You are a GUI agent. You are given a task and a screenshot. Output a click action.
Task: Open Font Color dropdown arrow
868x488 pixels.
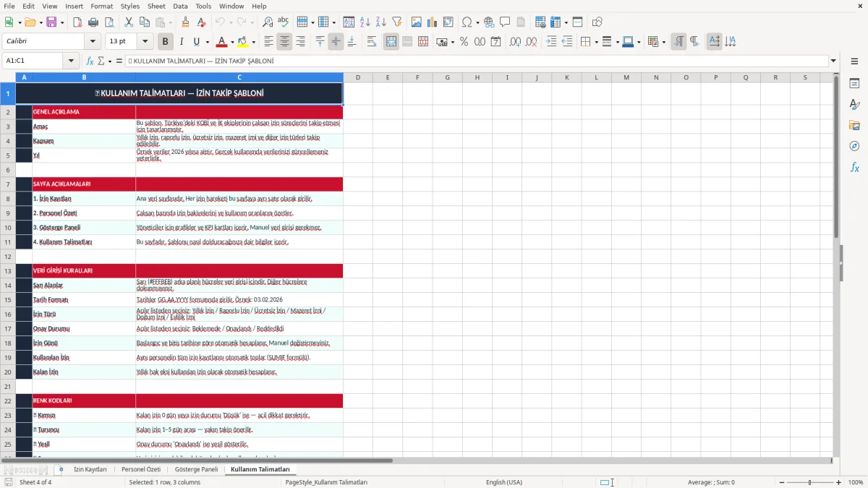pyautogui.click(x=232, y=42)
